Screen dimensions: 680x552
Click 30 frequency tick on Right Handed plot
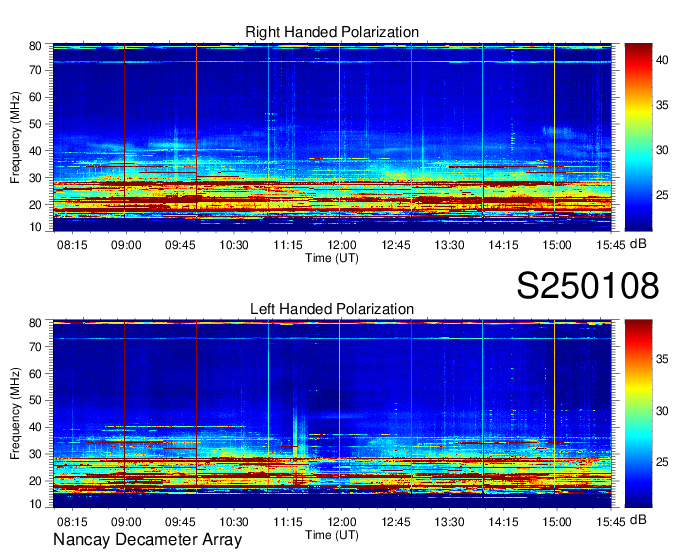(x=35, y=178)
